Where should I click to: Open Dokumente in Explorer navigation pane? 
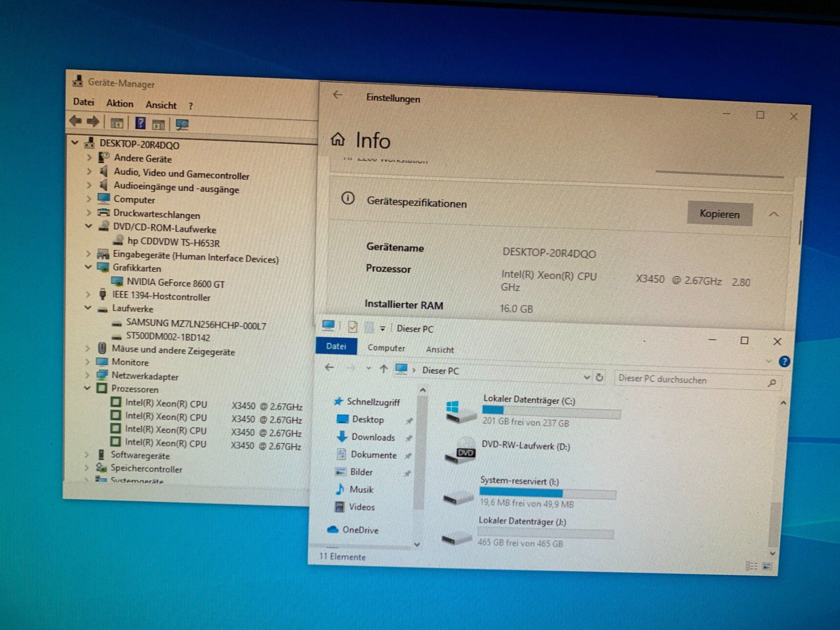(373, 455)
